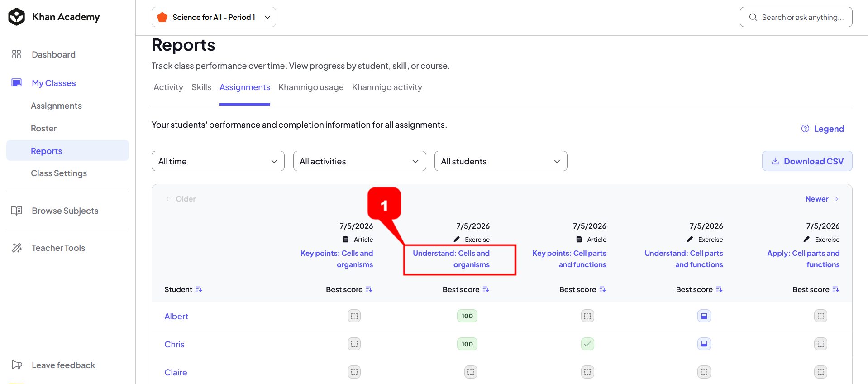Switch to the Skills tab
This screenshot has width=868, height=384.
pos(201,87)
